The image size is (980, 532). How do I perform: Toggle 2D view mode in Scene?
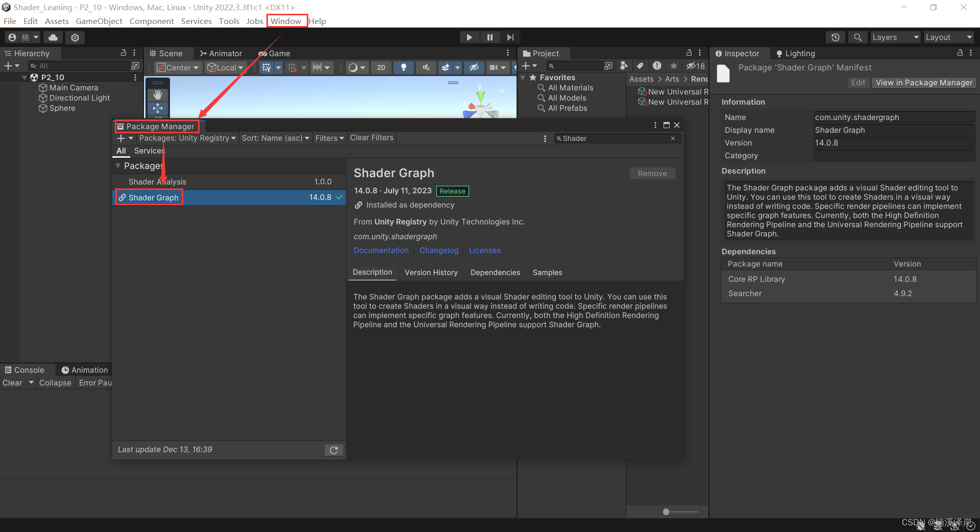pyautogui.click(x=381, y=67)
